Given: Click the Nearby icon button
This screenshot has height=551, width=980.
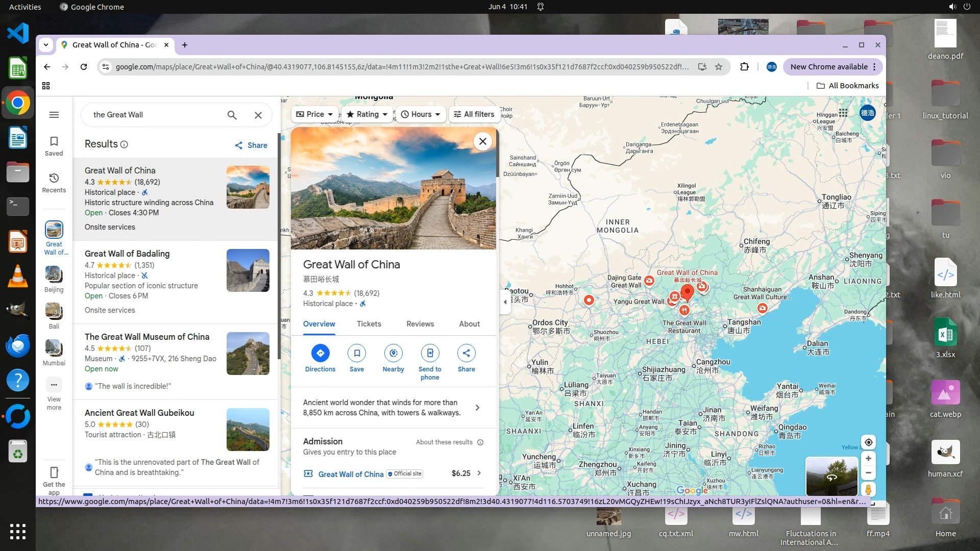Looking at the screenshot, I should (393, 353).
